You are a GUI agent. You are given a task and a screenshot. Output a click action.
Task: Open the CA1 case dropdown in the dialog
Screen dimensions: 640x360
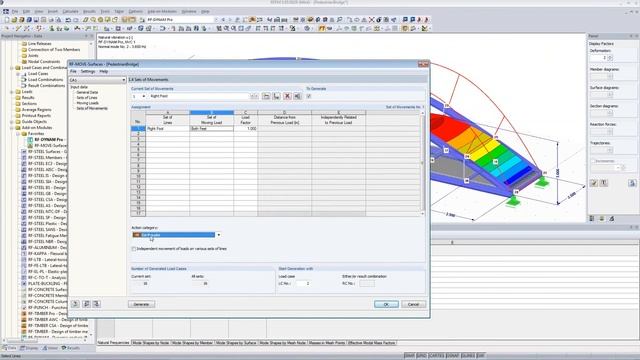[97, 80]
